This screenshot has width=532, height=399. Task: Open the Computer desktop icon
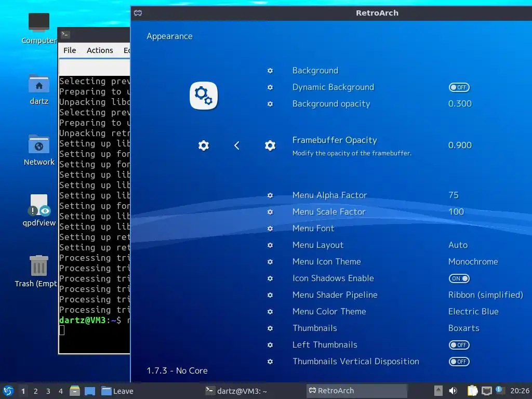pos(38,29)
